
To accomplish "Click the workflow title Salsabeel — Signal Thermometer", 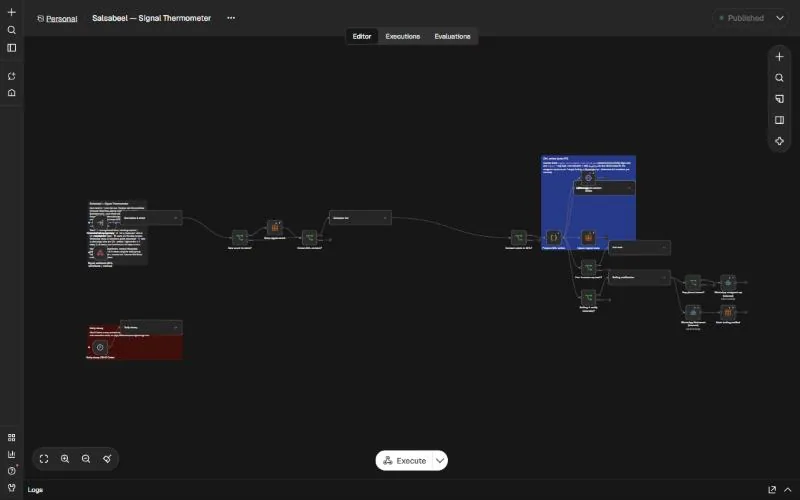I will pos(152,18).
